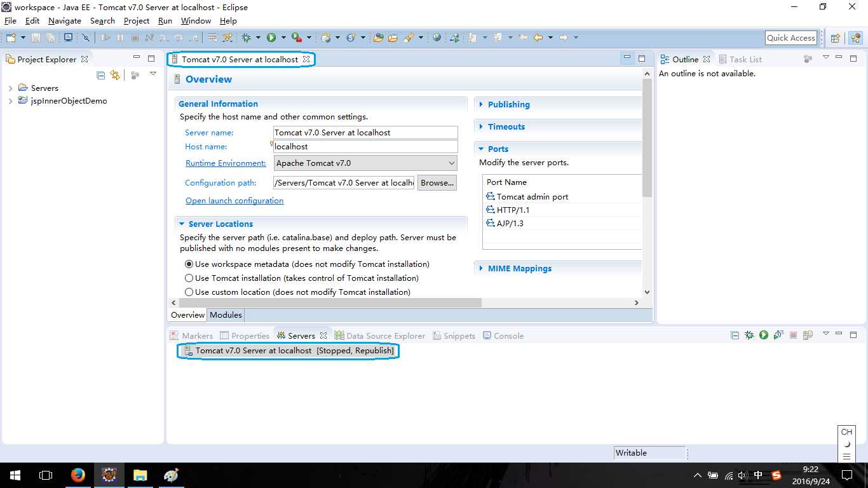
Task: Click the Open Perspective icon
Action: tap(836, 37)
